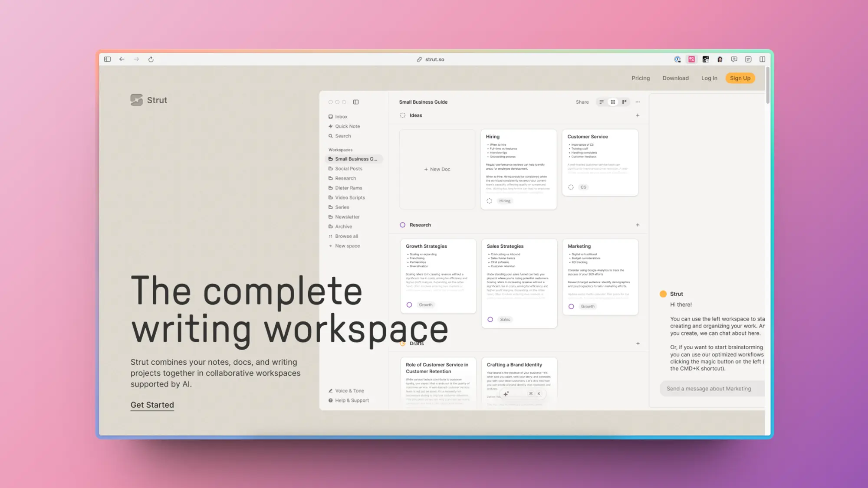Screen dimensions: 868x488
Task: Toggle the browser sidebar icon
Action: point(107,59)
